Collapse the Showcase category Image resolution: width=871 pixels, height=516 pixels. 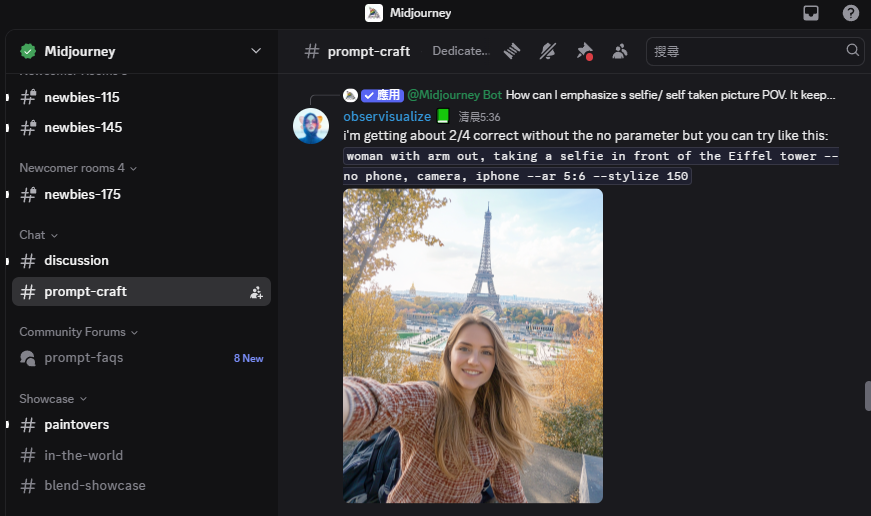click(52, 399)
